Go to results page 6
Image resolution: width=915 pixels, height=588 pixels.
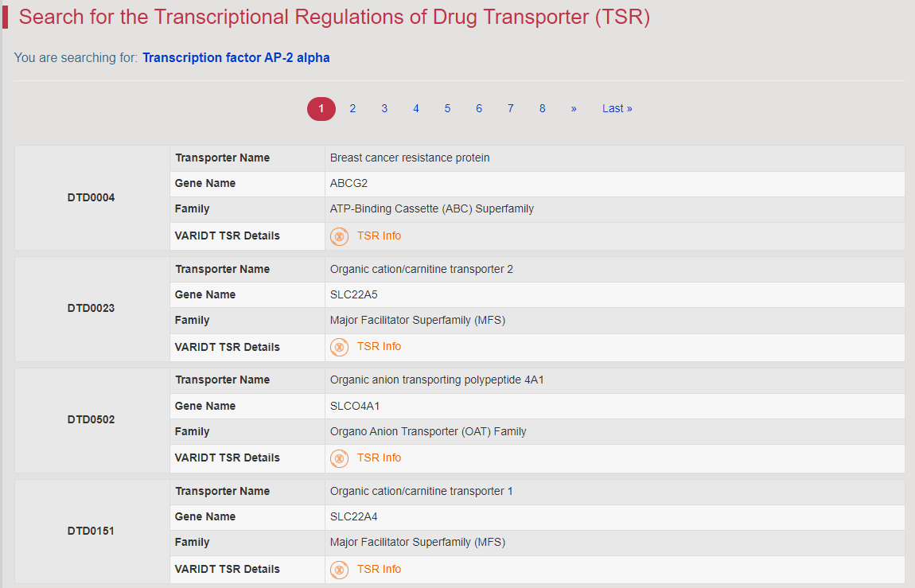478,108
